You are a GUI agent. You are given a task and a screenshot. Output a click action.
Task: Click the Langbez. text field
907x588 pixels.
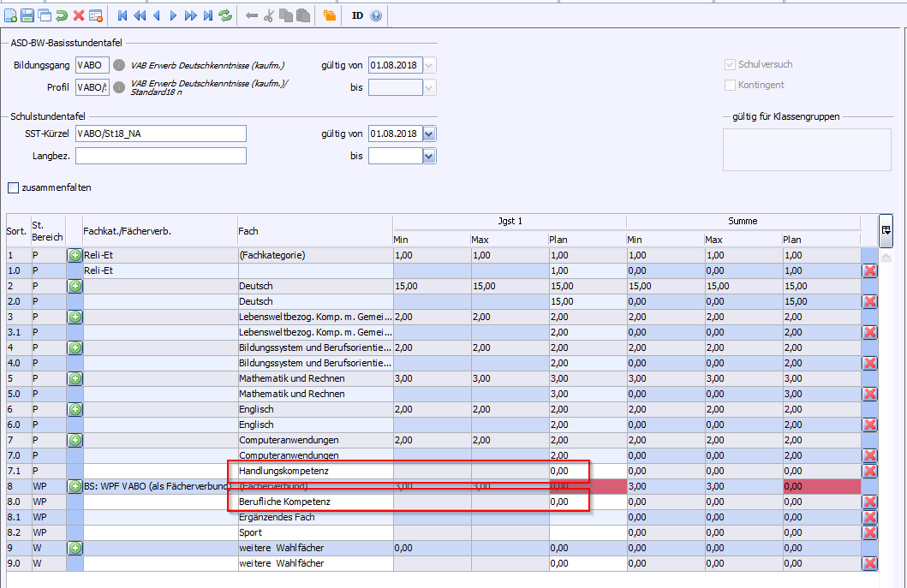tap(160, 156)
